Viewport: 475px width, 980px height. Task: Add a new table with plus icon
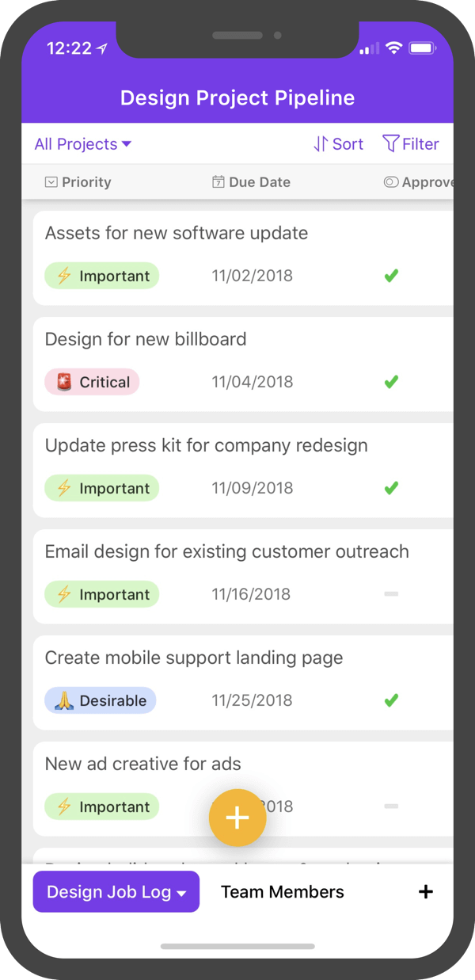tap(425, 892)
